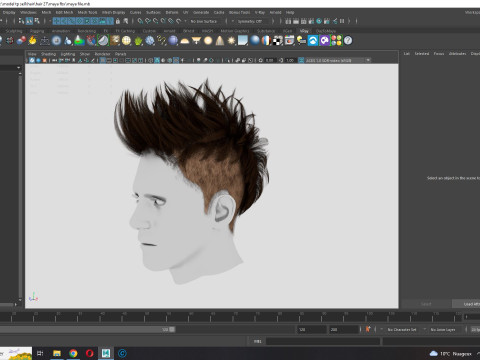This screenshot has width=480, height=360.
Task: Click the glowing sphere light shelf icon
Action: click(x=208, y=41)
